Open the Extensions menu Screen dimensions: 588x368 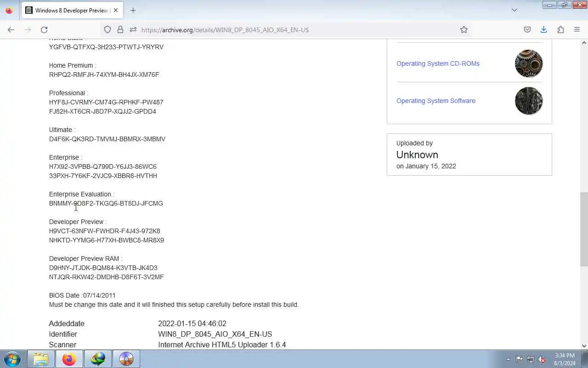click(560, 29)
